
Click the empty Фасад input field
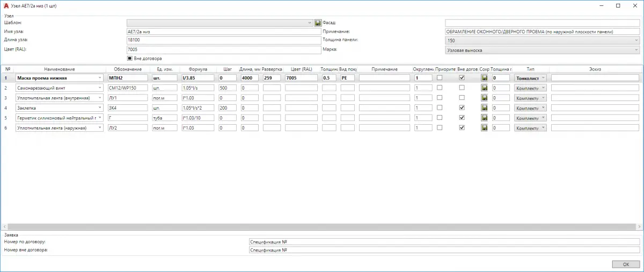click(x=543, y=23)
